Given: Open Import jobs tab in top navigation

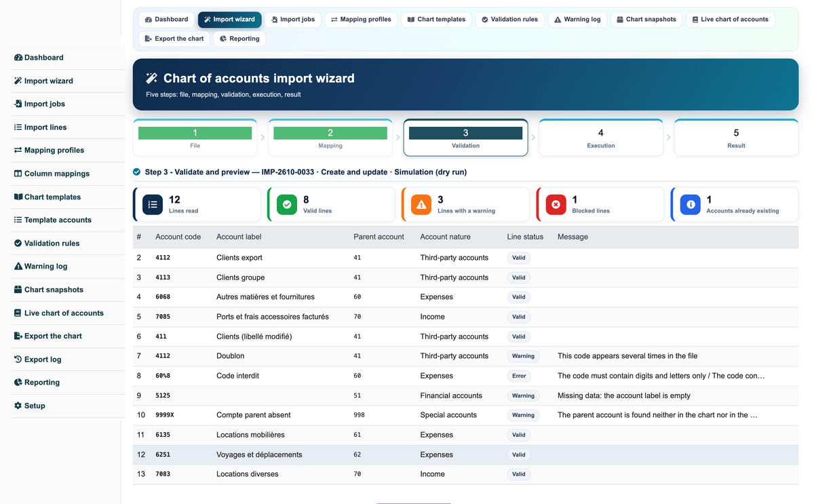Looking at the screenshot, I should 292,20.
